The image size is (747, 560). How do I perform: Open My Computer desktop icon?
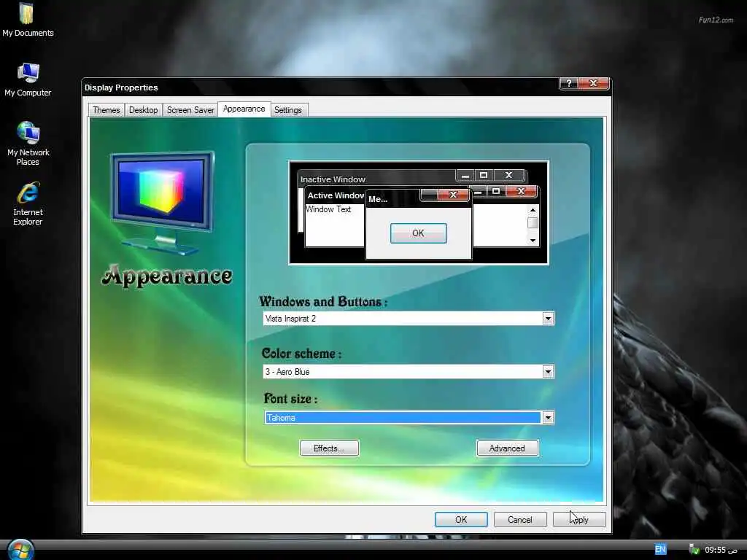28,79
